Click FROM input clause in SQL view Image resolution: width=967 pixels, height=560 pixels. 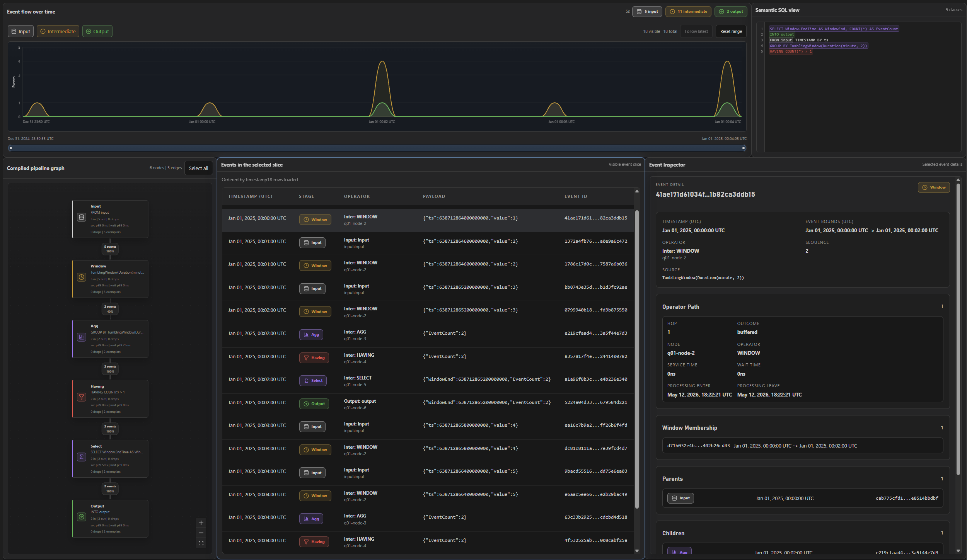tap(781, 40)
